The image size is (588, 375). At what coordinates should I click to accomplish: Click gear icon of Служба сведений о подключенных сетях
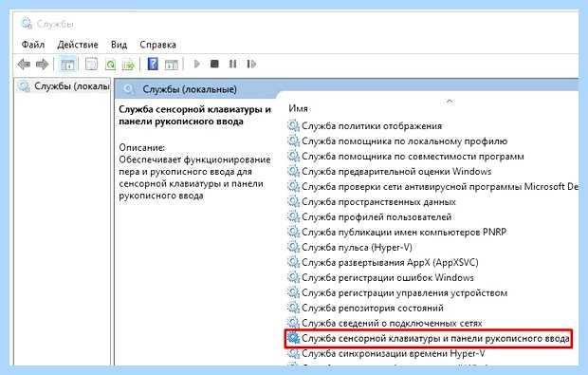point(293,323)
